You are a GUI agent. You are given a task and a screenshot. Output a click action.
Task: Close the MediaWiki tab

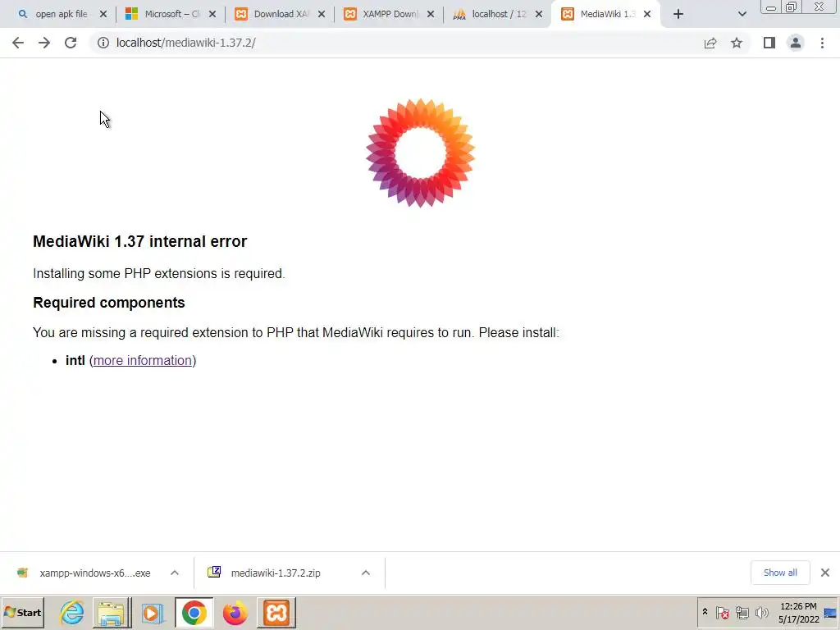tap(647, 15)
